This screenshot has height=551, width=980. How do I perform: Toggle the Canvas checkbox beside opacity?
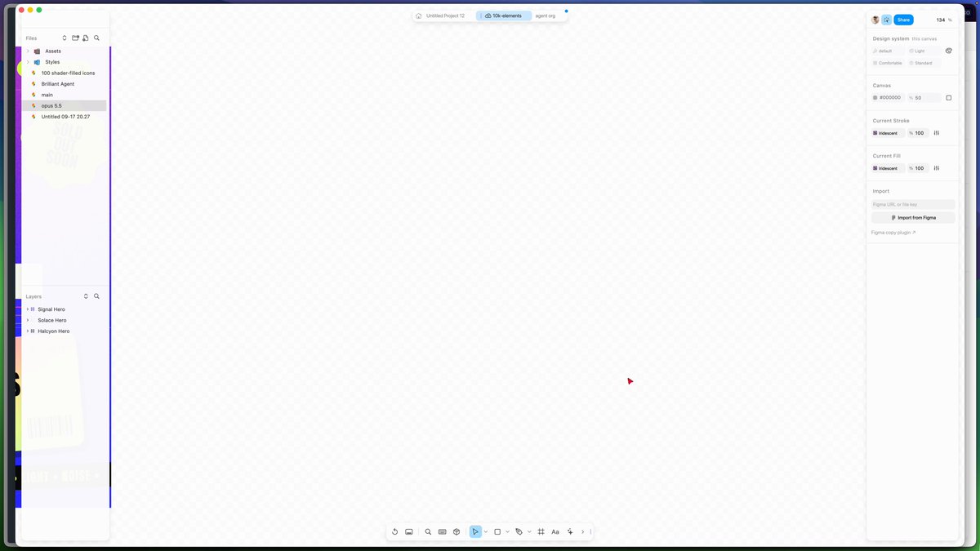949,98
